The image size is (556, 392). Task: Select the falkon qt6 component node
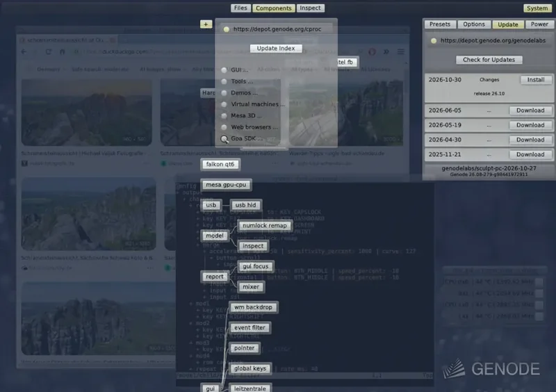[x=220, y=164]
